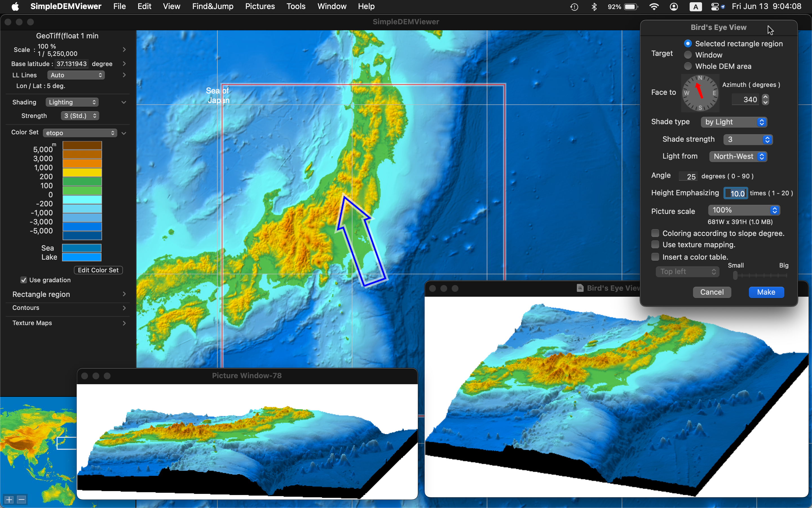Zoom out overview map with minus icon
Screen dimensions: 812x508
coord(21,500)
